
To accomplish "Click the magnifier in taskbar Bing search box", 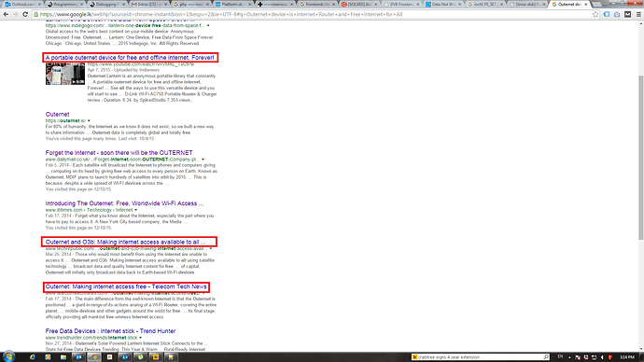I will 546,357.
